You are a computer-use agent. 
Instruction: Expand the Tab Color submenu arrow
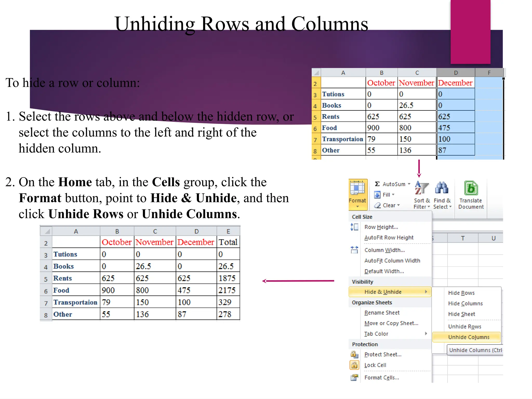[426, 334]
